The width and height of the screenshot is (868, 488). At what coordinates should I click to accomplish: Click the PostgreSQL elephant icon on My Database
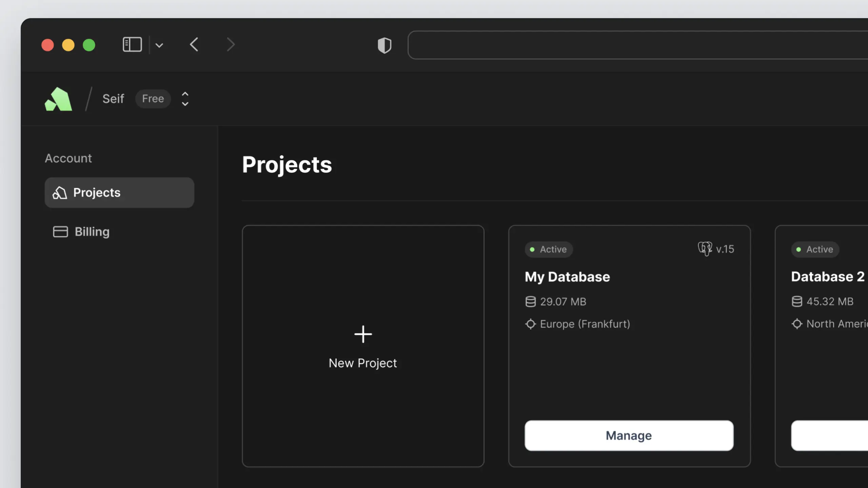click(x=705, y=249)
